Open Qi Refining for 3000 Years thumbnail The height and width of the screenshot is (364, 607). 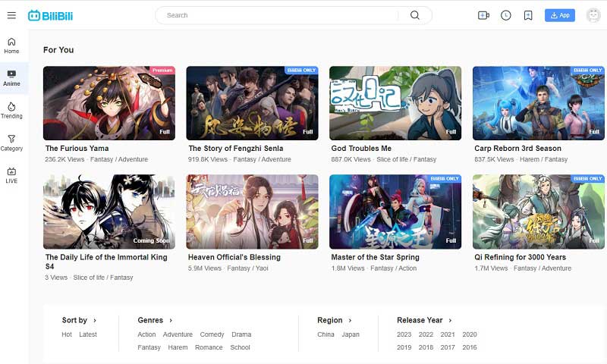(539, 212)
